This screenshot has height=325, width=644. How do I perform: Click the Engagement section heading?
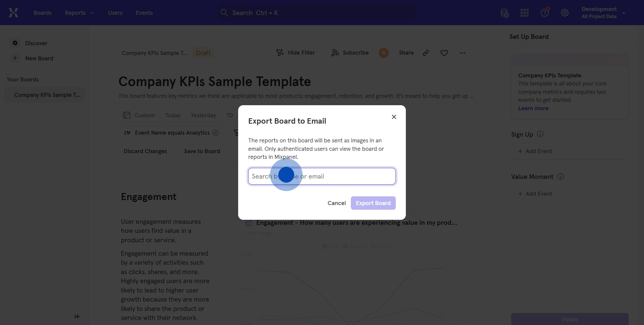click(149, 197)
